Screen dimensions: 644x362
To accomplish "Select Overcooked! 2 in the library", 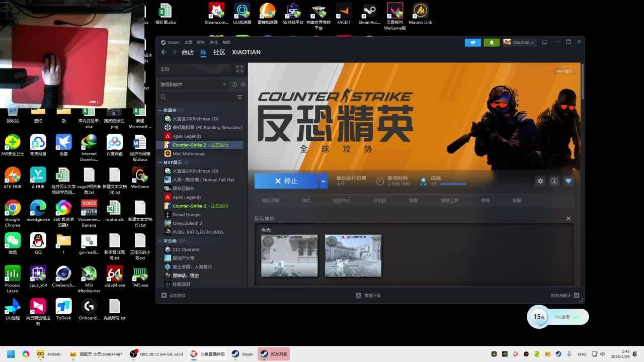I will coord(201,223).
